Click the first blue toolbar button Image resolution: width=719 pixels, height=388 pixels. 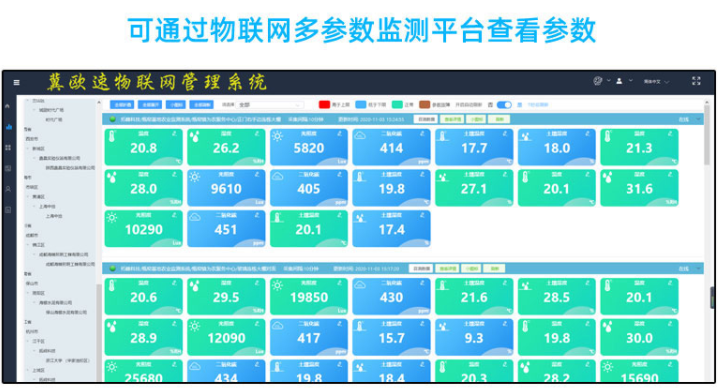coord(122,105)
